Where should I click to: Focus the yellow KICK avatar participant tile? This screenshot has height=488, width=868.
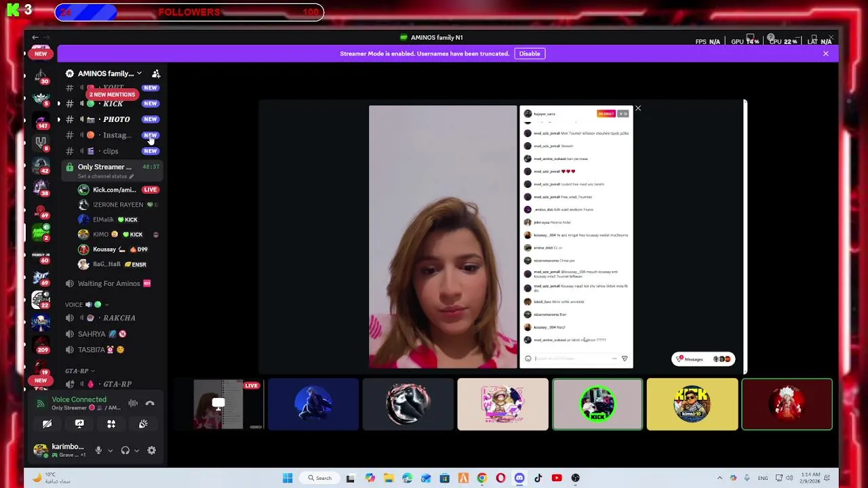[692, 405]
